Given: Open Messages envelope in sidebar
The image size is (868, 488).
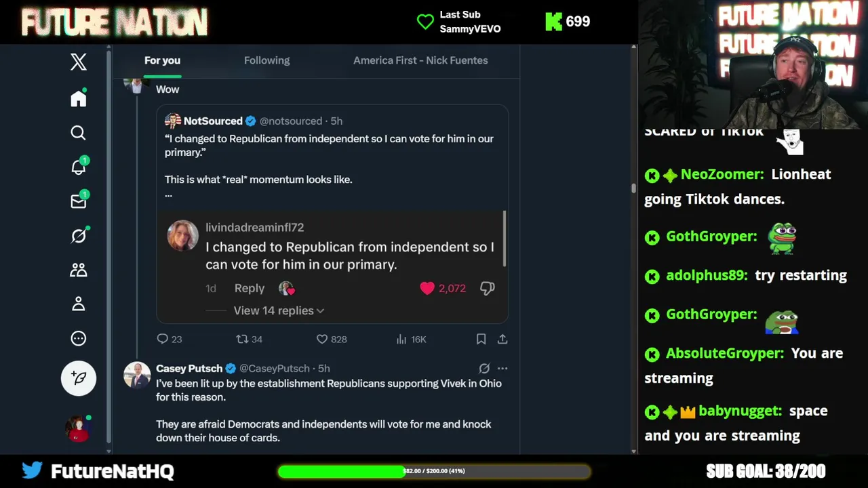Looking at the screenshot, I should click(x=79, y=201).
